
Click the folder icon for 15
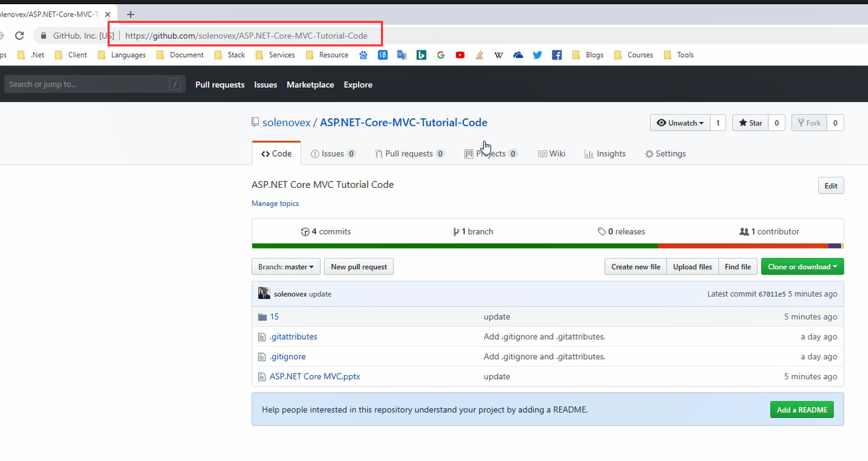click(x=262, y=317)
